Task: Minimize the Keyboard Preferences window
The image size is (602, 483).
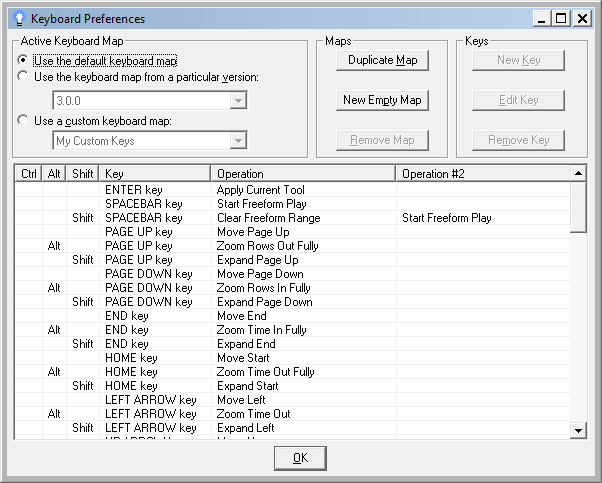Action: [542, 18]
